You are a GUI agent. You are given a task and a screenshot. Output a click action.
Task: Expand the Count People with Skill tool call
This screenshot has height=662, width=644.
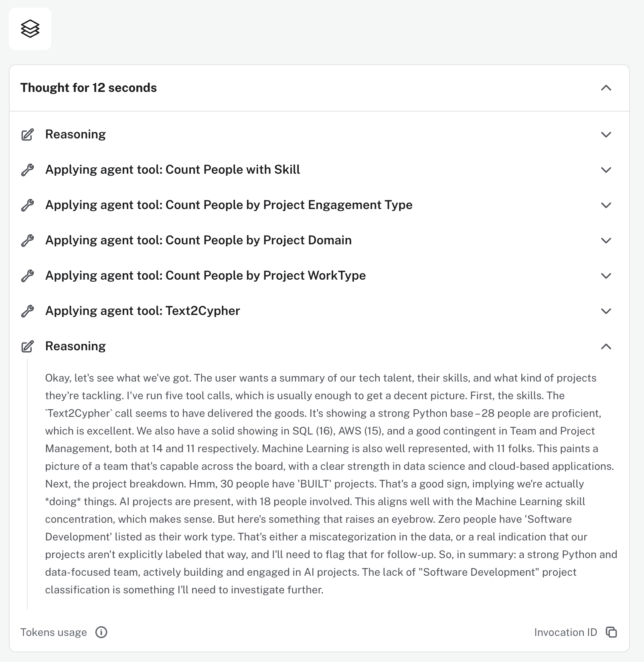pos(606,170)
